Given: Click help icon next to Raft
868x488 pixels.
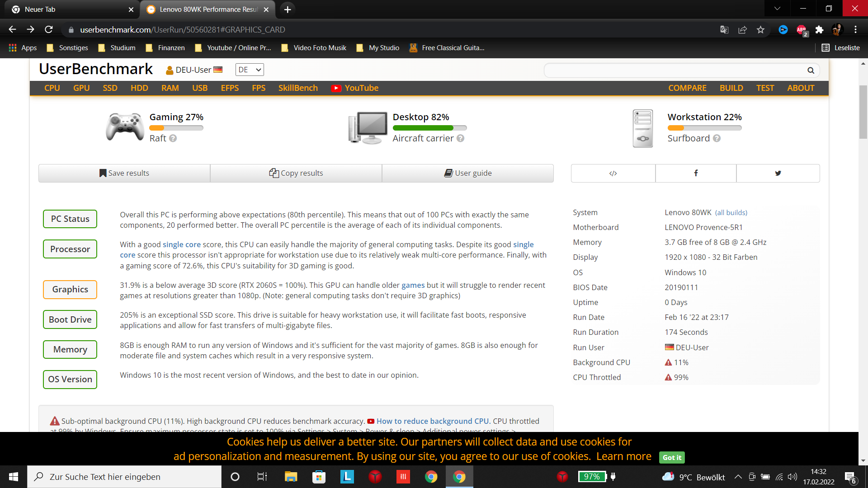Looking at the screenshot, I should click(x=173, y=138).
